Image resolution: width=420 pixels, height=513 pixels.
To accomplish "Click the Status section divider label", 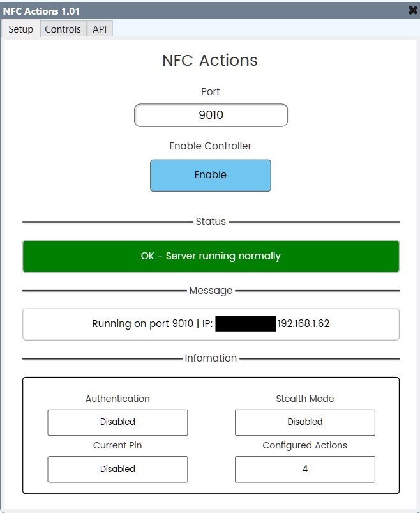I will [x=211, y=221].
